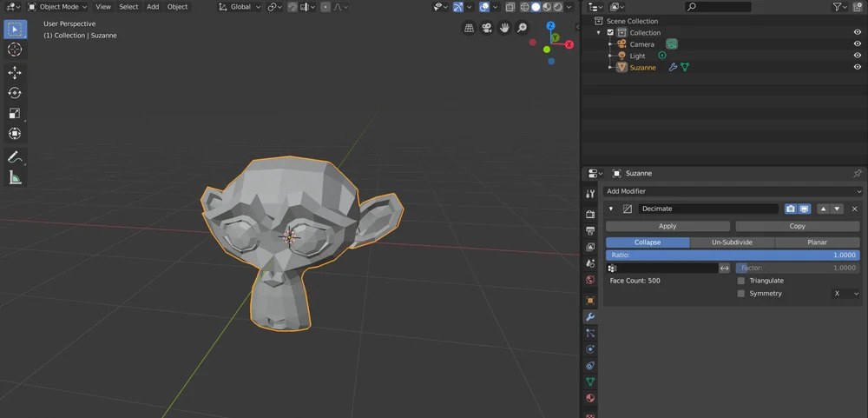The image size is (868, 418).
Task: Click the Decimate modifier name field
Action: point(708,209)
